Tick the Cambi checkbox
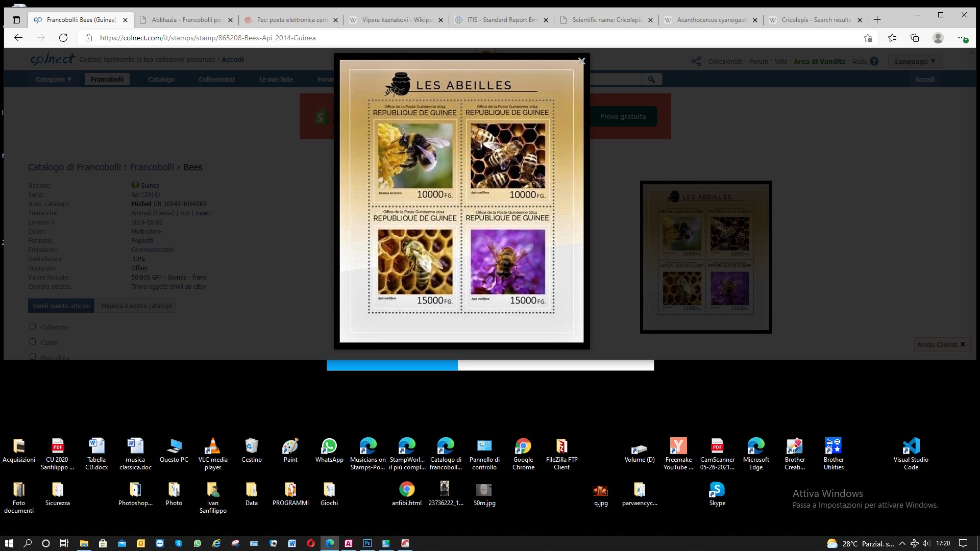980x551 pixels. point(33,341)
